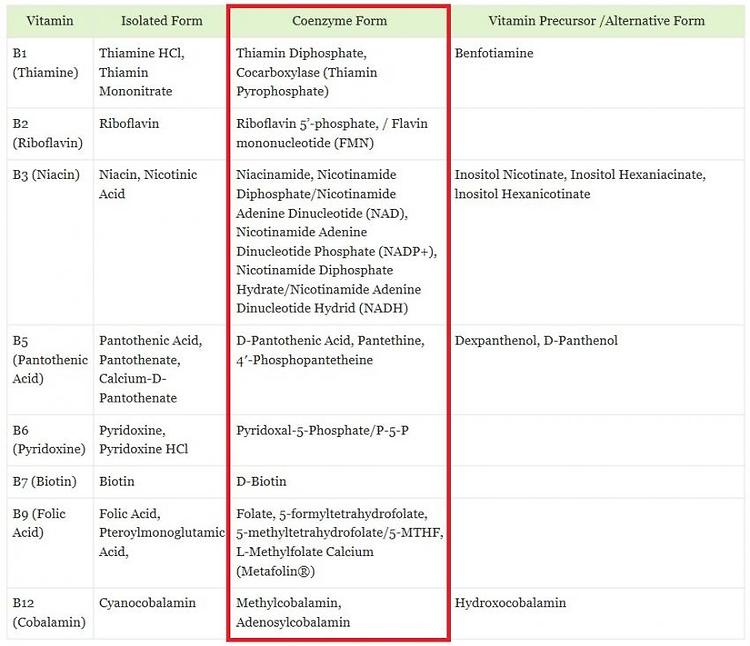Select the B7 (Biotin) cell
Image resolution: width=750 pixels, height=646 pixels.
click(x=50, y=482)
